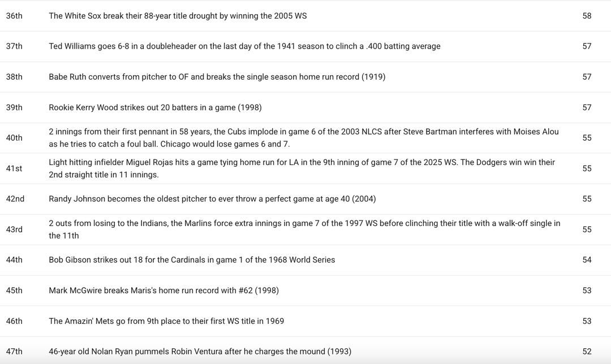The width and height of the screenshot is (611, 364).
Task: Click the 36th rank label
Action: coord(14,16)
